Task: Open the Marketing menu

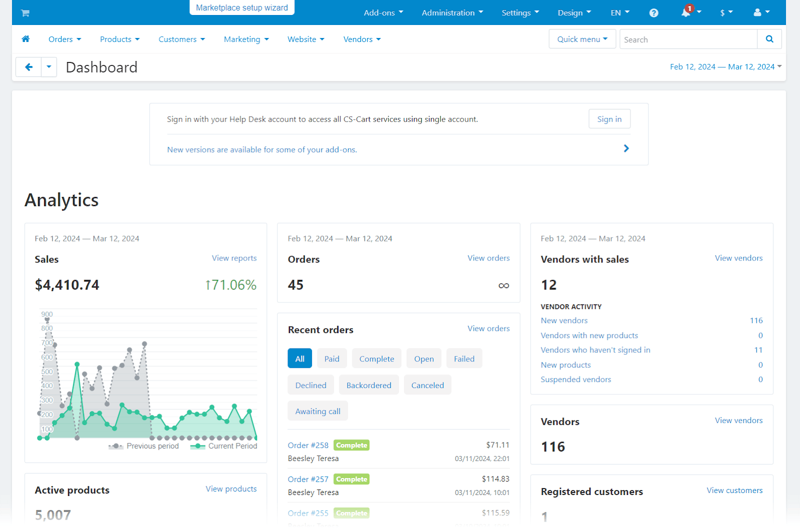Action: click(245, 39)
